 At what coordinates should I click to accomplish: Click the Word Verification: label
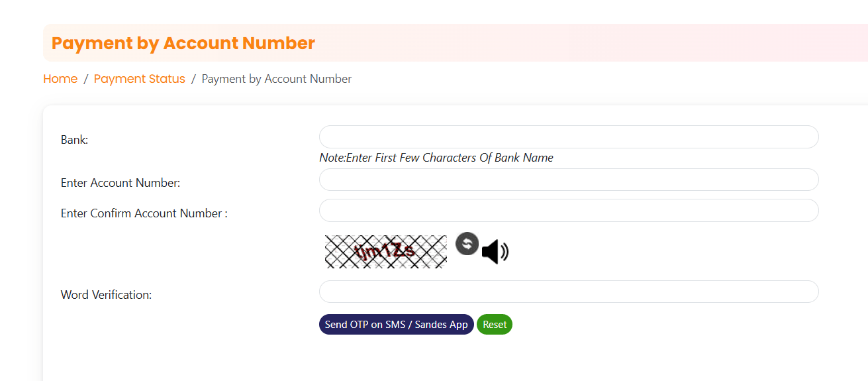click(106, 295)
